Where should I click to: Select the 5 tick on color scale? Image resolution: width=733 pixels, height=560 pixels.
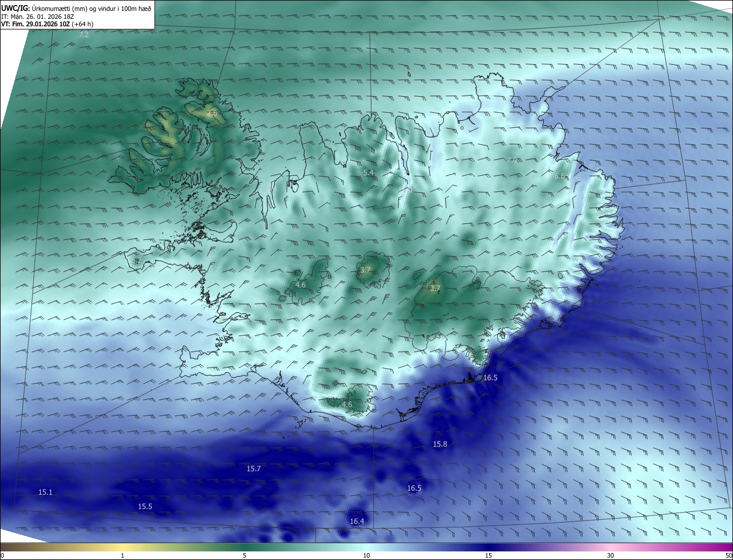pyautogui.click(x=245, y=555)
